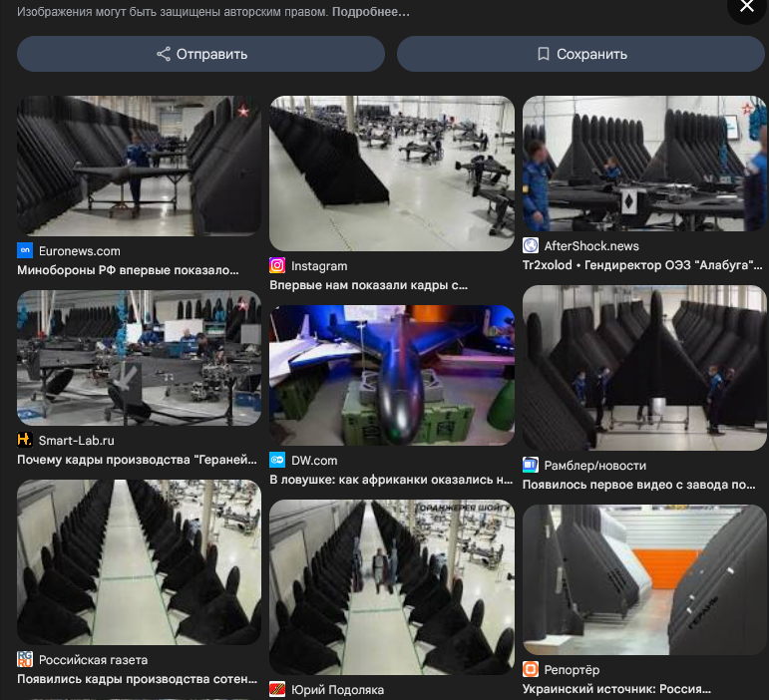Open the Российская газета thumbnail image
This screenshot has height=700, width=769.
point(140,562)
